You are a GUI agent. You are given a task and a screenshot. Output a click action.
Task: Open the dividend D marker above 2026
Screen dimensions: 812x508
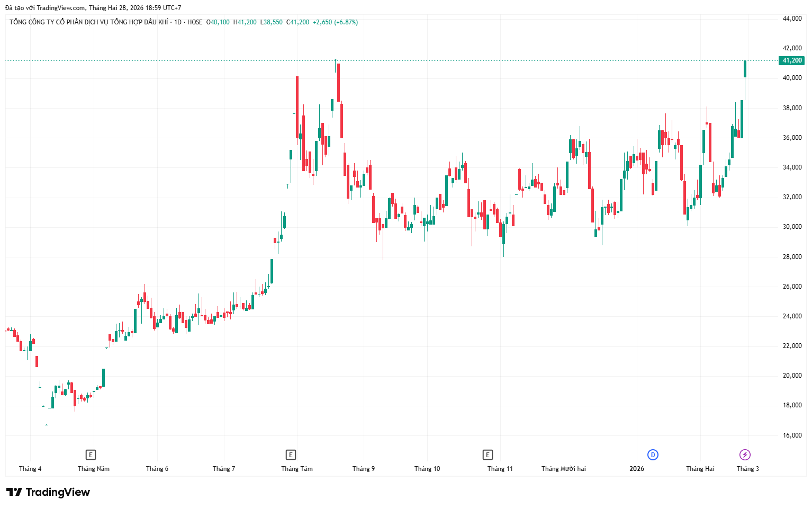pyautogui.click(x=653, y=454)
